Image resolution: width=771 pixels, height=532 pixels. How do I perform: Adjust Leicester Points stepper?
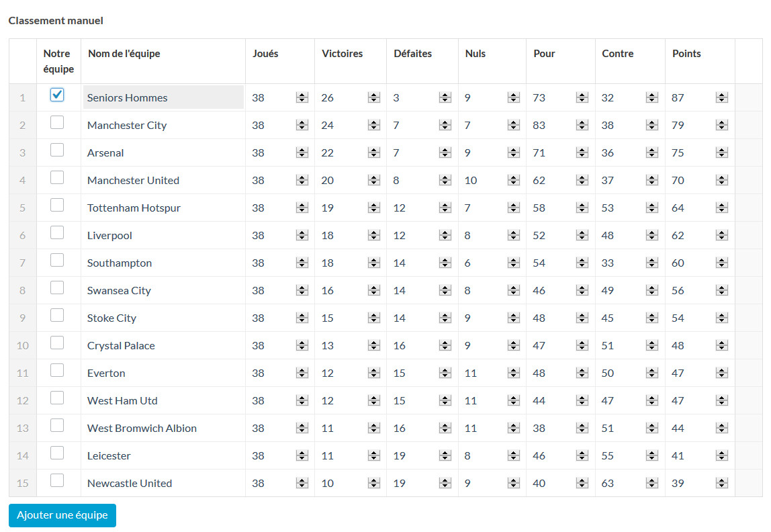pos(721,456)
